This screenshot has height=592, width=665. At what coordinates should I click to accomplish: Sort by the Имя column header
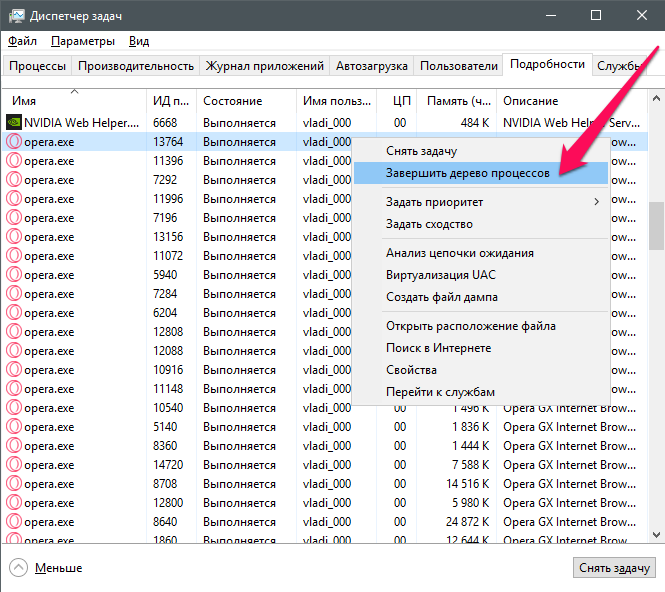pos(74,101)
